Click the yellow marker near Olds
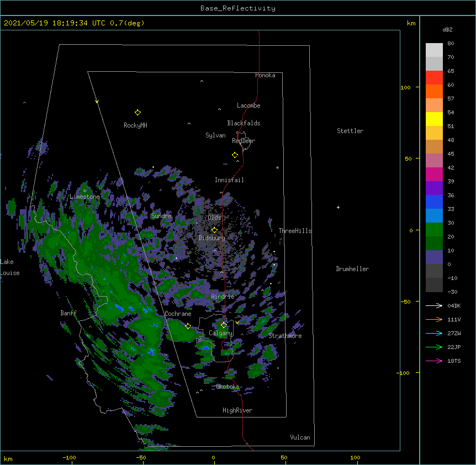 [x=214, y=230]
